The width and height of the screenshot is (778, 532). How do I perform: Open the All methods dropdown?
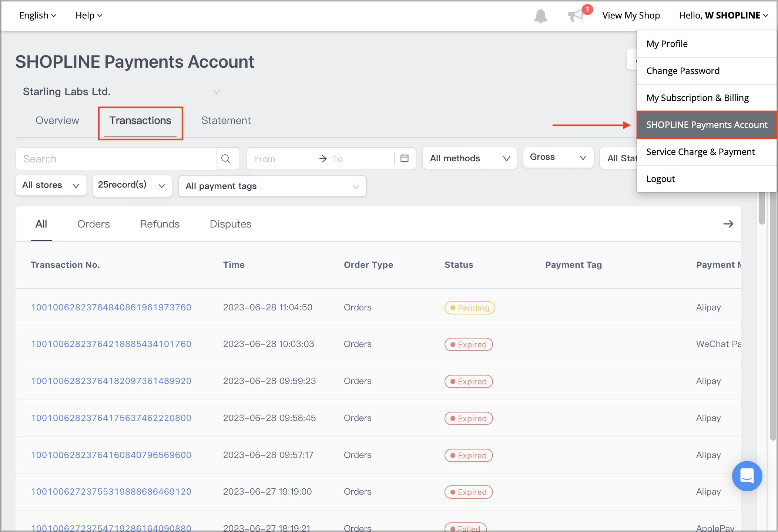pyautogui.click(x=469, y=158)
